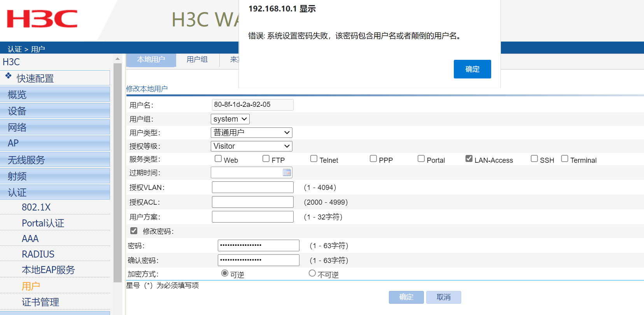Click the 授权ACL input field
This screenshot has width=644, height=315.
tap(253, 202)
